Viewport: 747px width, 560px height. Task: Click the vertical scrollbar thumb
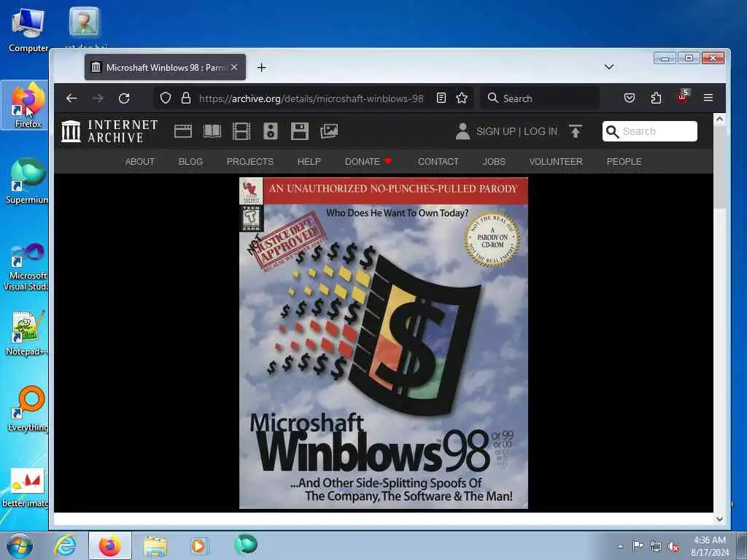(719, 167)
